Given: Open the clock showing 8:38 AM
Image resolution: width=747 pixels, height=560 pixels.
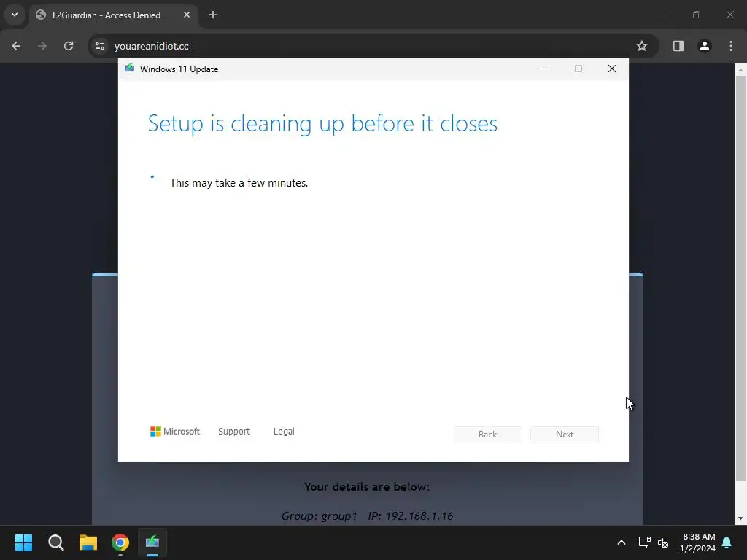Looking at the screenshot, I should click(698, 542).
